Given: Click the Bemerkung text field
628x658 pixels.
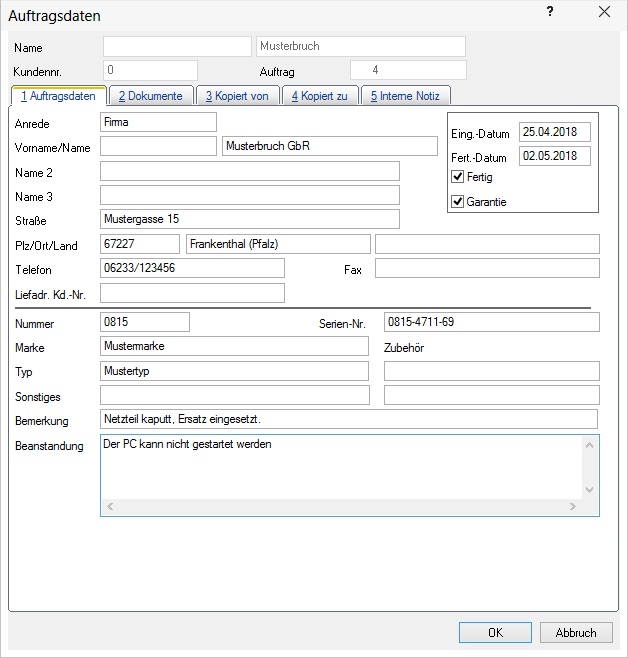Looking at the screenshot, I should [x=348, y=419].
